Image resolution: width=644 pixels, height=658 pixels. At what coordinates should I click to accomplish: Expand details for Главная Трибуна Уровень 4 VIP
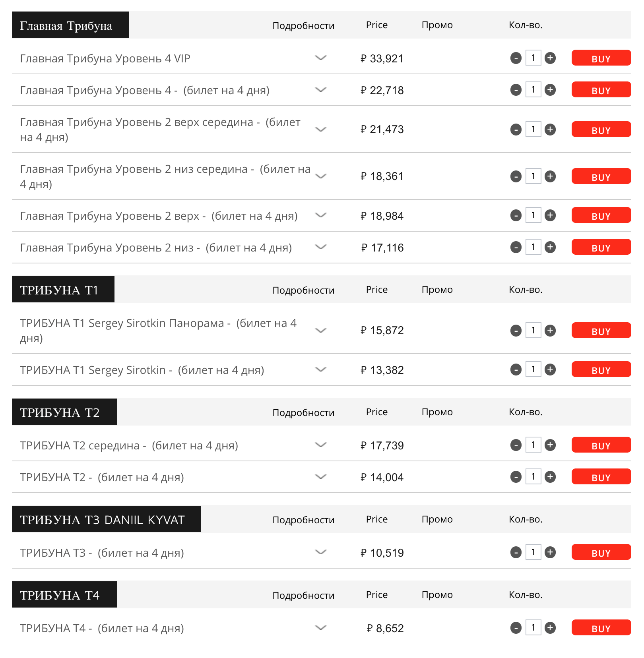[320, 58]
